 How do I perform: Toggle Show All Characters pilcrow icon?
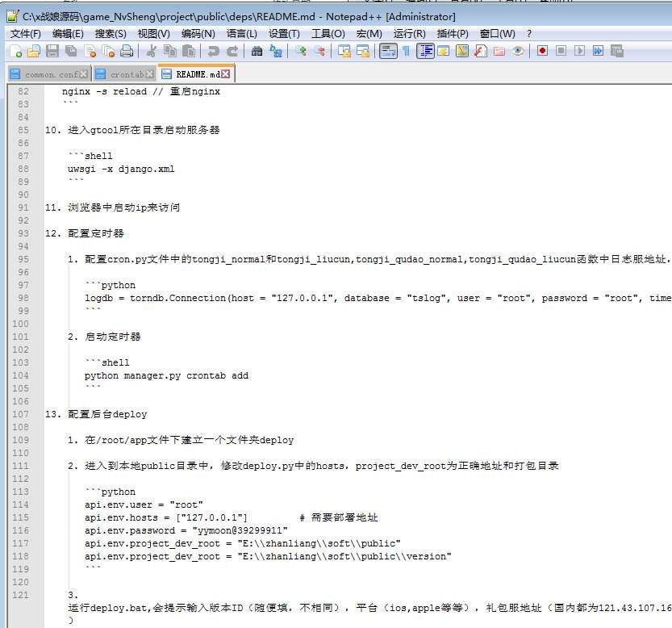(x=407, y=51)
